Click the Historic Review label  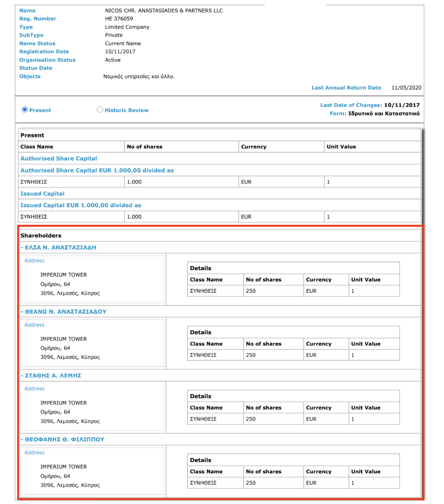126,110
